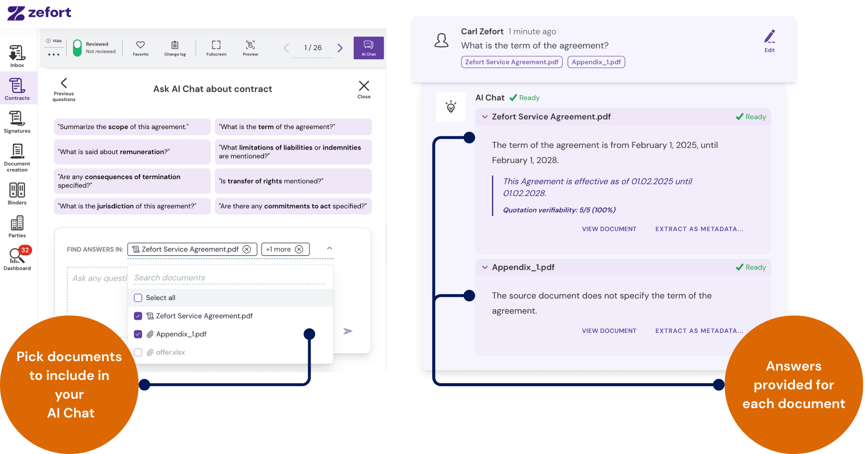The height and width of the screenshot is (454, 868).
Task: Open Signatures in the sidebar
Action: [17, 122]
